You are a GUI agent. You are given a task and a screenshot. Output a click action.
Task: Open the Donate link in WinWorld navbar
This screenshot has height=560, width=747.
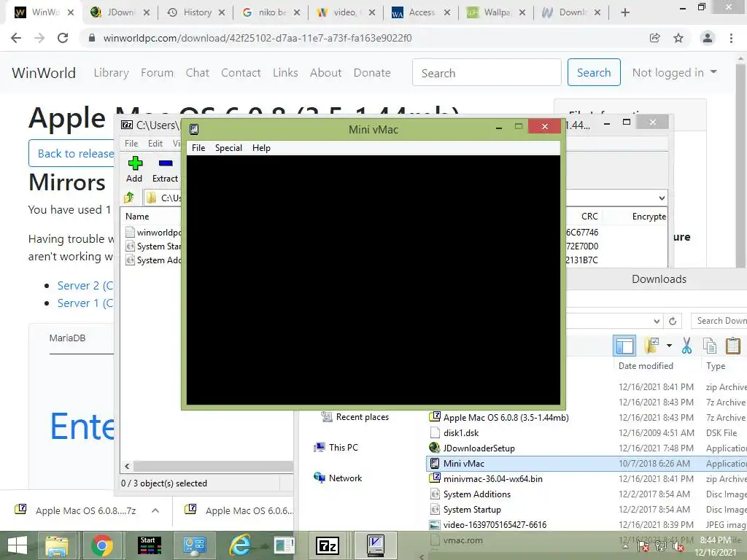click(372, 73)
